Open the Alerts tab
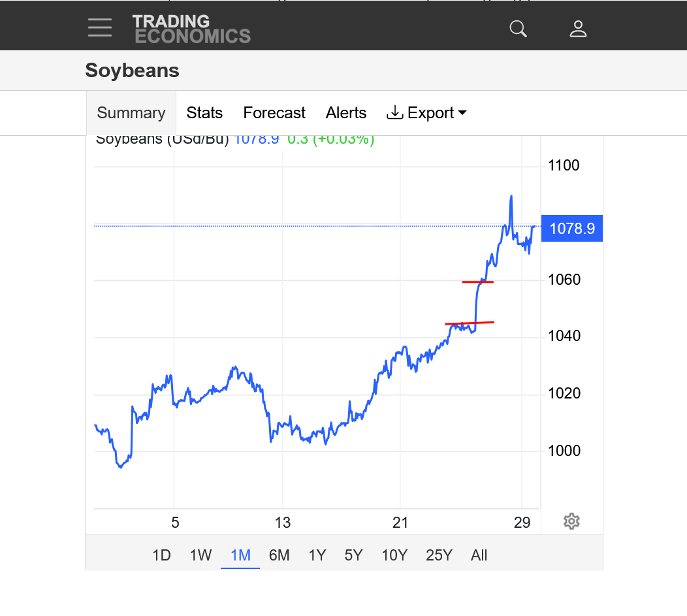 click(x=346, y=113)
